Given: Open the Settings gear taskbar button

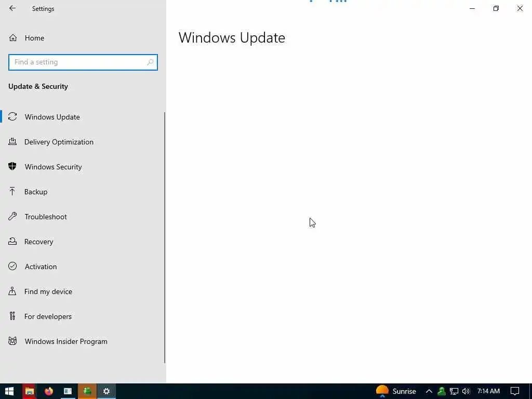Looking at the screenshot, I should 107,391.
